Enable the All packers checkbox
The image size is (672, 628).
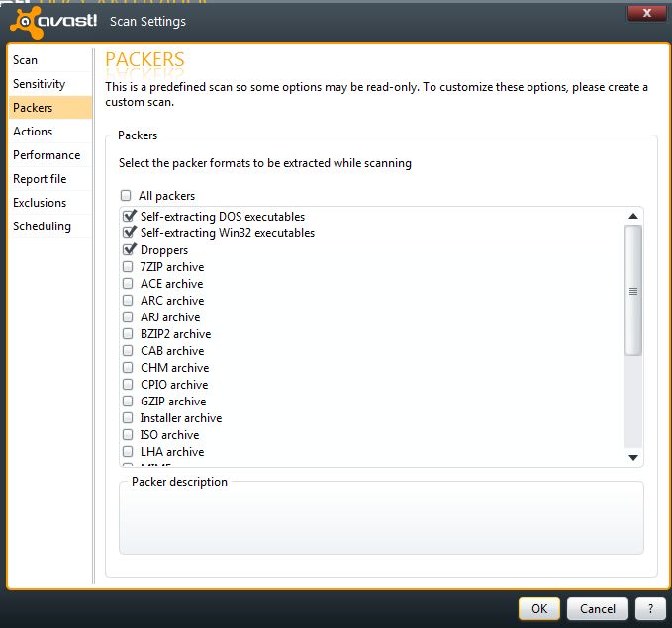tap(126, 196)
